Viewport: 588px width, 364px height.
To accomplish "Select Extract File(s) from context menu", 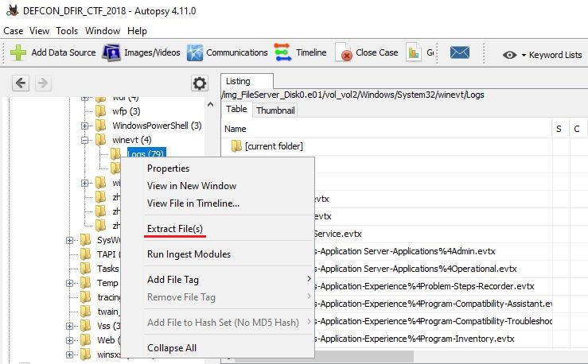I will pyautogui.click(x=174, y=229).
